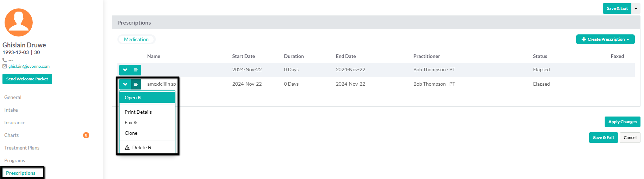Screen dimensions: 644x179
Task: Open the Create Prescription dropdown
Action: [x=605, y=39]
